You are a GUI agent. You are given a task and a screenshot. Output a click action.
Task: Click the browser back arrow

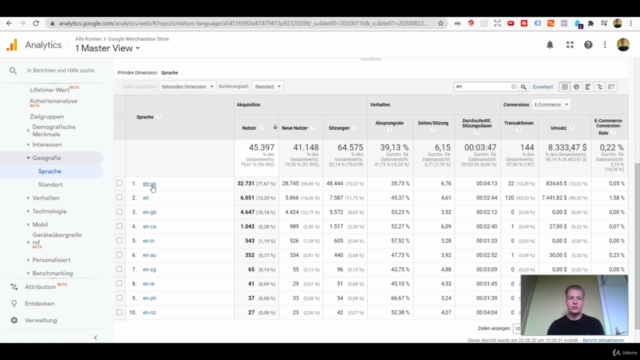tap(9, 23)
